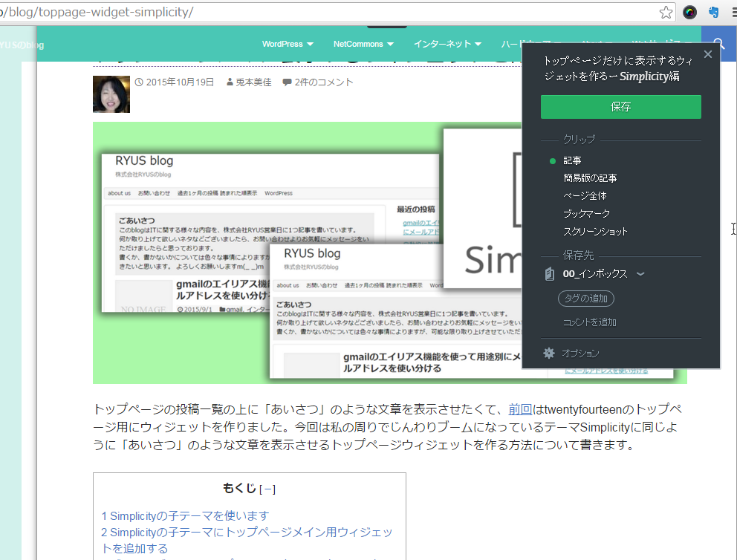Click the Evernote elephant extension icon
This screenshot has height=560, width=737.
(714, 12)
